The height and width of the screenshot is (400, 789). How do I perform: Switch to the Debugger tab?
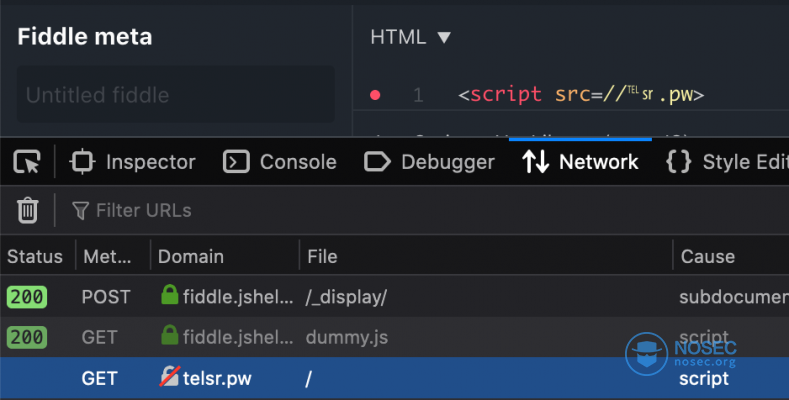[430, 162]
